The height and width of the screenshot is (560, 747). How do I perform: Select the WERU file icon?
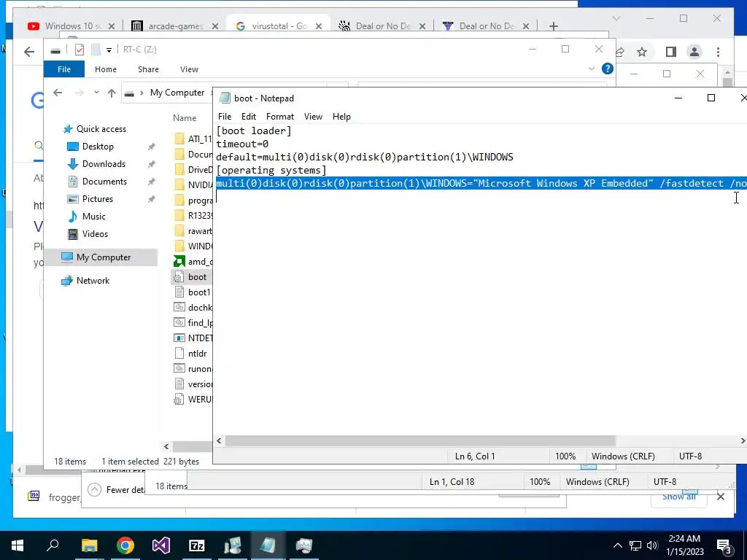click(x=179, y=399)
